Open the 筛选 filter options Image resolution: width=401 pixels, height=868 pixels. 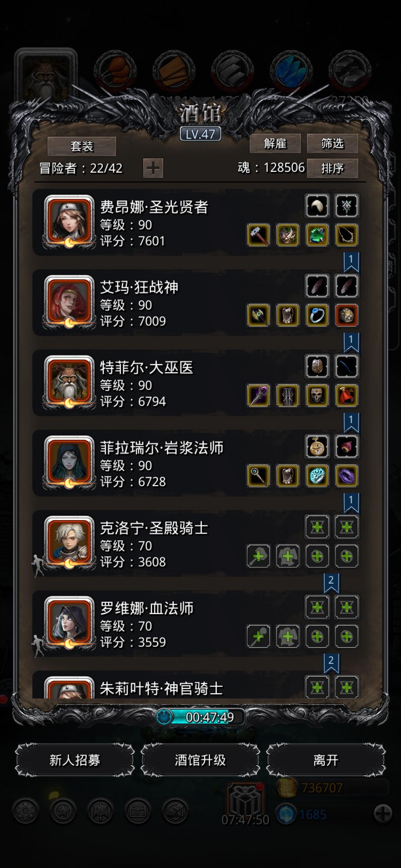tap(332, 143)
